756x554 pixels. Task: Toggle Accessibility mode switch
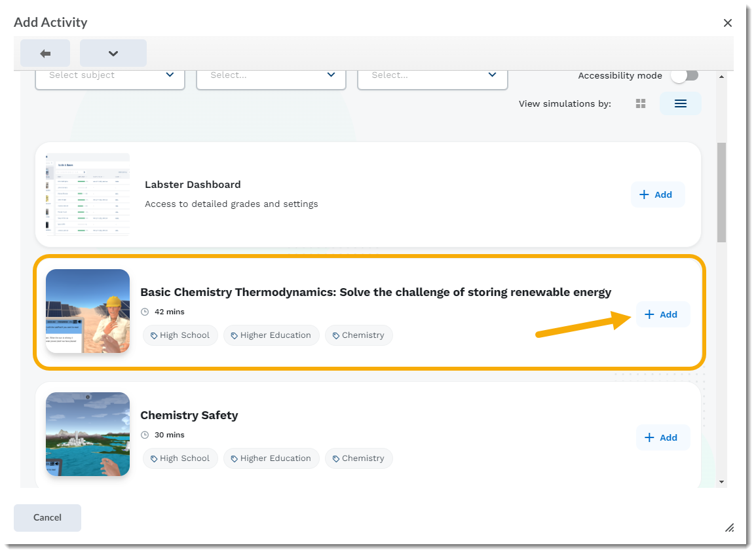click(x=685, y=75)
